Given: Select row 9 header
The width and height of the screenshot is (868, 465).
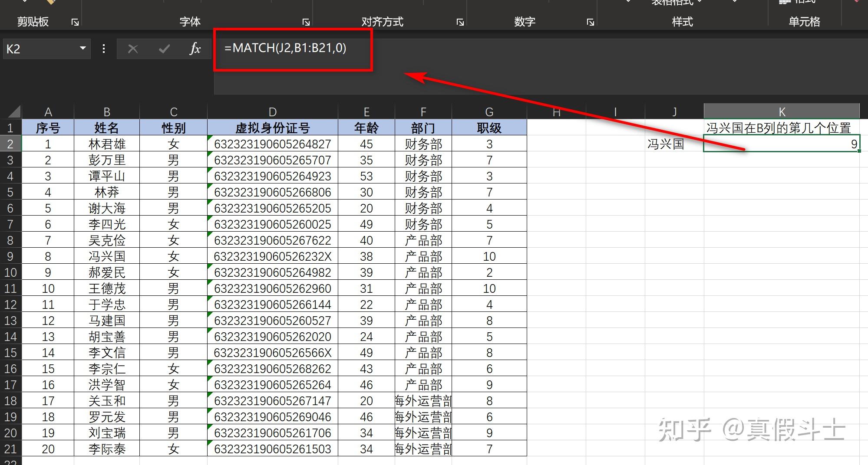Looking at the screenshot, I should (10, 256).
